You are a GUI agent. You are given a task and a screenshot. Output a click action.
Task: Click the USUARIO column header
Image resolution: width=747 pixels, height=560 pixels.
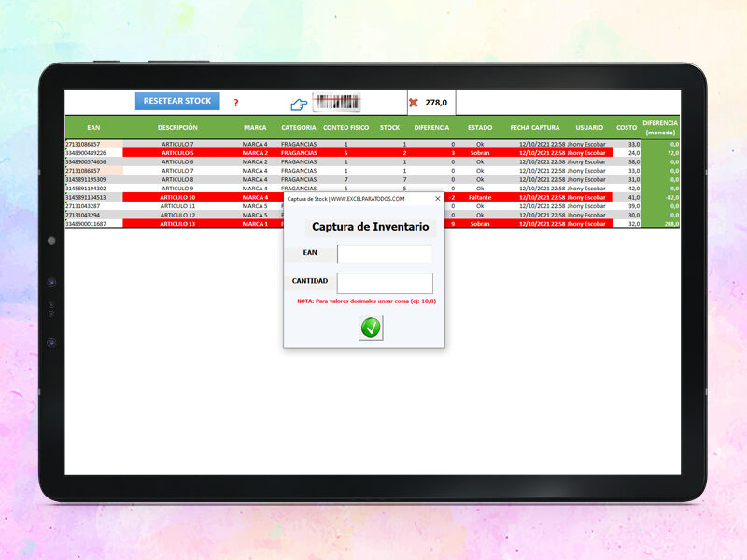point(589,128)
